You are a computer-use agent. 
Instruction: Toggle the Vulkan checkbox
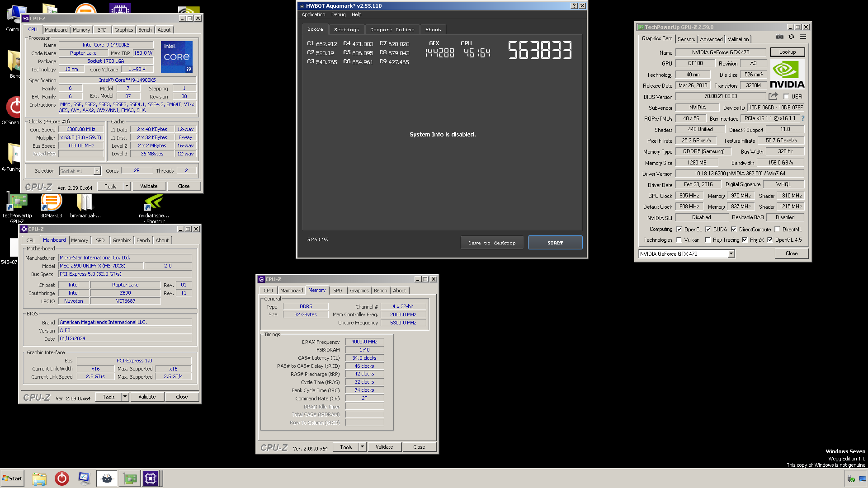coord(679,240)
